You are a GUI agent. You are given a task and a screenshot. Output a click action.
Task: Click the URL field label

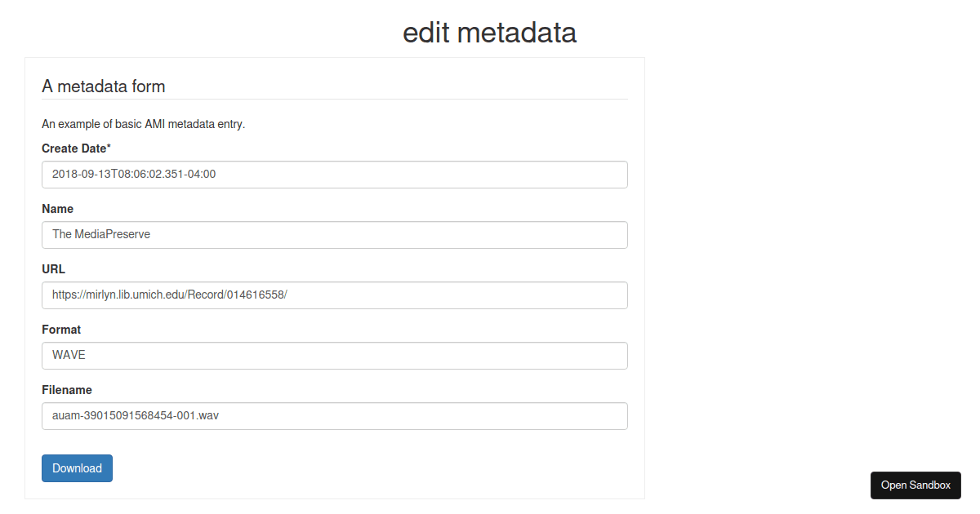[x=53, y=268]
